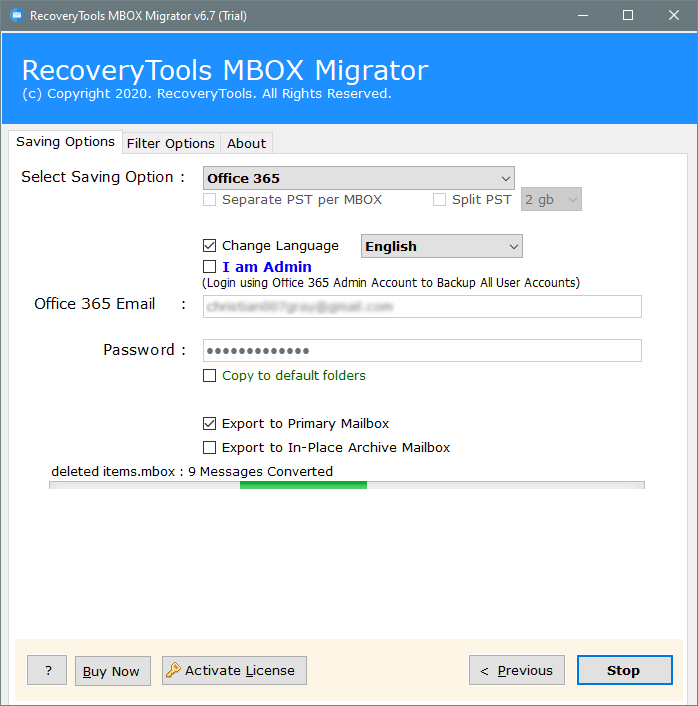The width and height of the screenshot is (698, 706).
Task: Check Export to In-Place Archive Mailbox
Action: [x=209, y=448]
